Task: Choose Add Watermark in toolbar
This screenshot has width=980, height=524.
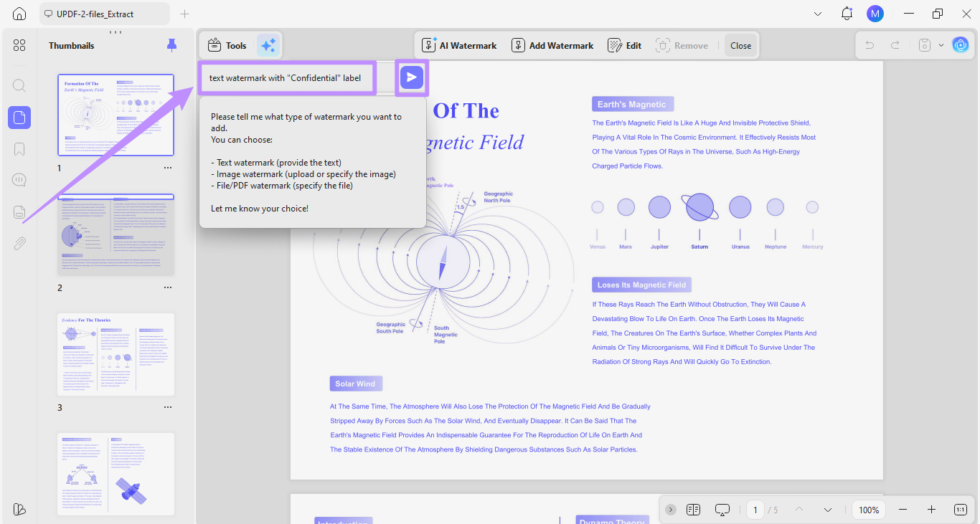Action: click(x=552, y=45)
